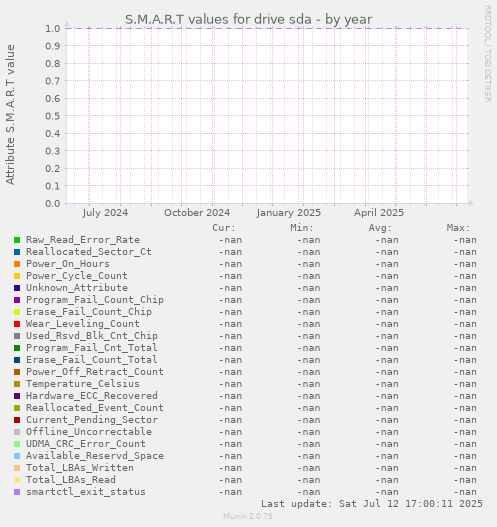The width and height of the screenshot is (497, 527).
Task: Click the January 2025 x-axis label
Action: coord(289,213)
